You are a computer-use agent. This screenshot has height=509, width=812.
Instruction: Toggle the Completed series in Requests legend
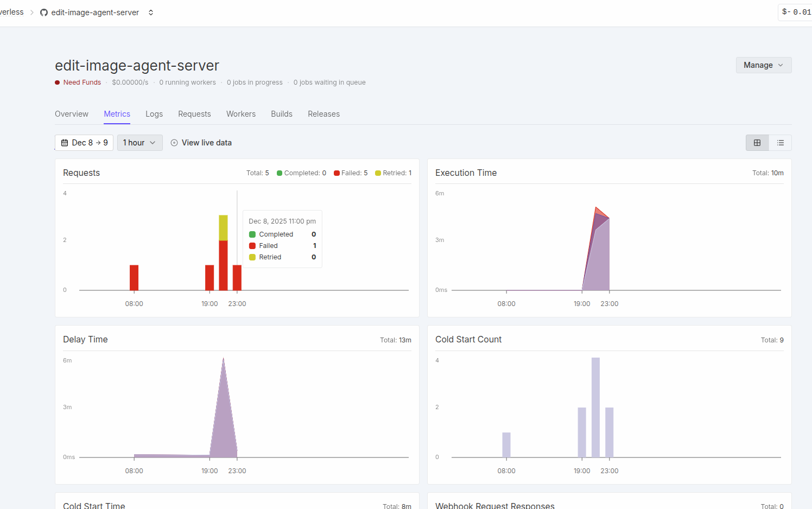(301, 173)
